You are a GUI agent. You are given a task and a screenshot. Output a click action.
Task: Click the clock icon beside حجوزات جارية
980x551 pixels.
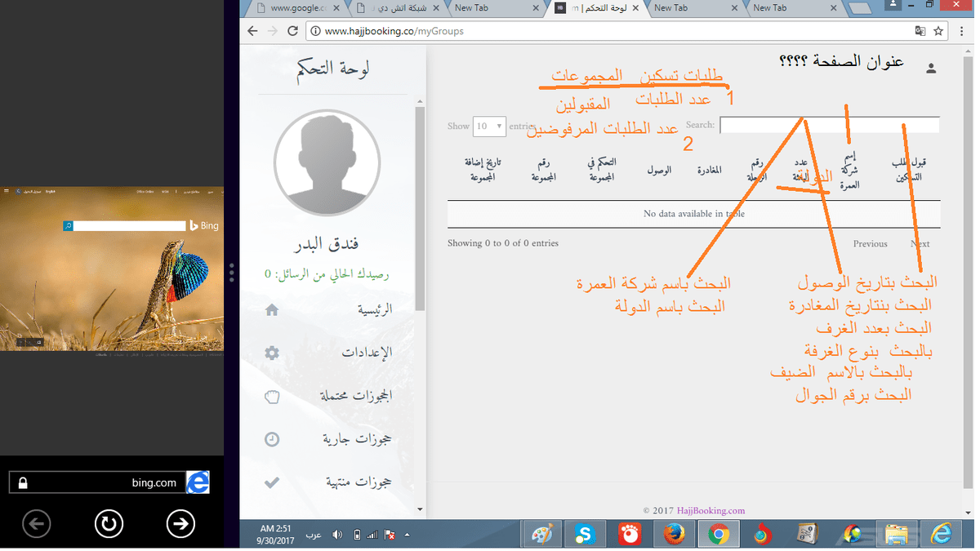pos(271,439)
